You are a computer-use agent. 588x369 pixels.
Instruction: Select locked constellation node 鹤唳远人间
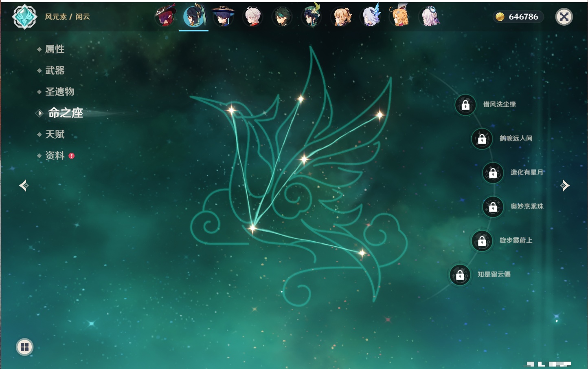click(482, 139)
